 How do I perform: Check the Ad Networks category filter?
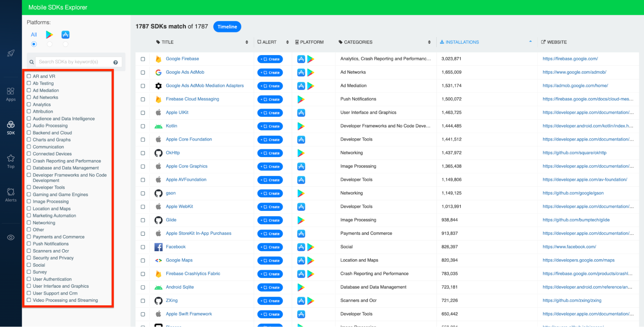coord(29,97)
